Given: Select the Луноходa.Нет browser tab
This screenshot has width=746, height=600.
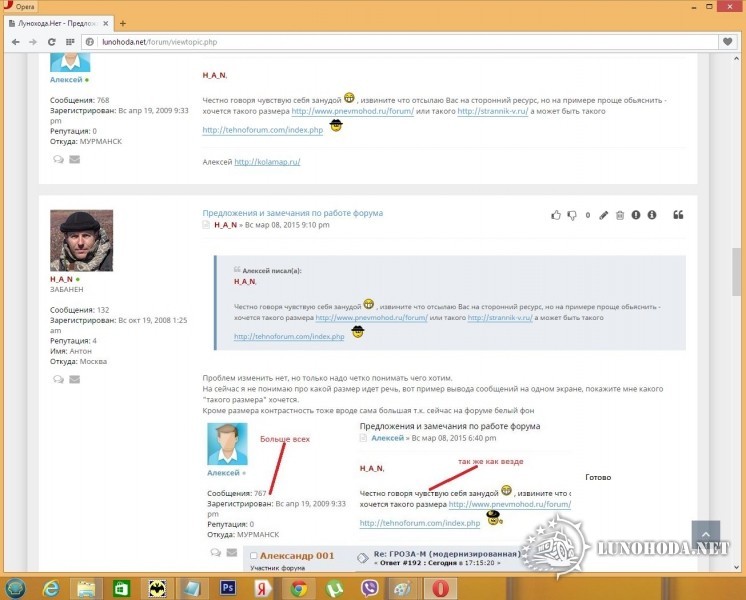Looking at the screenshot, I should [x=55, y=22].
